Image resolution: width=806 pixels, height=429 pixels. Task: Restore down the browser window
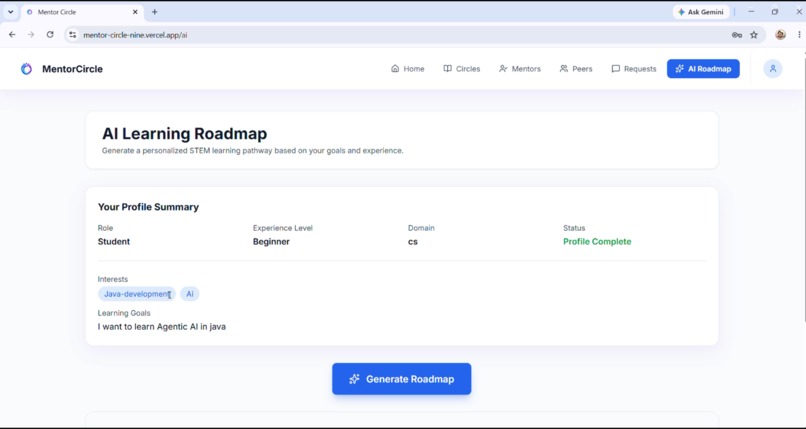pyautogui.click(x=775, y=11)
